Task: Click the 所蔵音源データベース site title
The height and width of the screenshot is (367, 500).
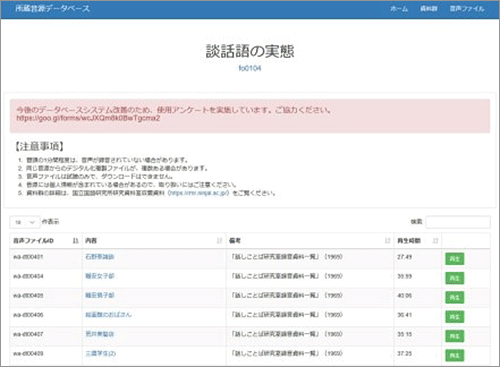Action: click(x=52, y=9)
